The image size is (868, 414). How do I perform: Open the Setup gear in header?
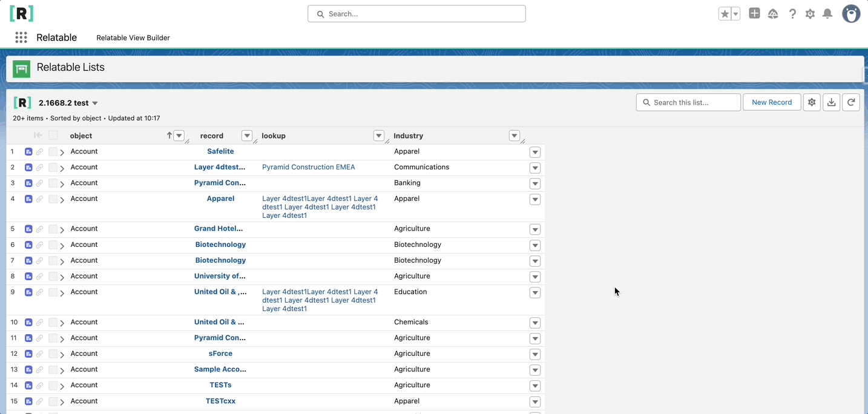pyautogui.click(x=810, y=14)
